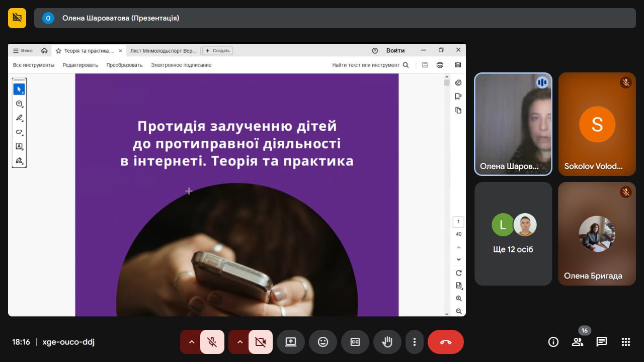Select Sokolov Volodymyr participant tile
644x362 pixels.
597,124
